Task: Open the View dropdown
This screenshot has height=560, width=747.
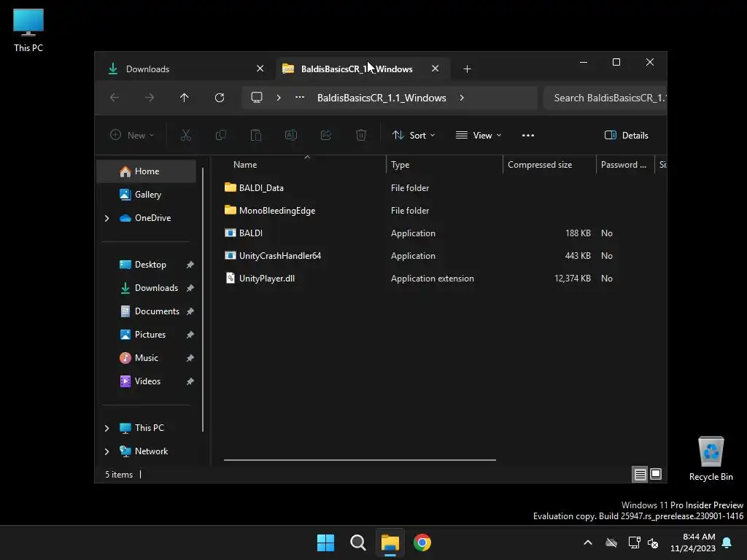Action: point(479,135)
